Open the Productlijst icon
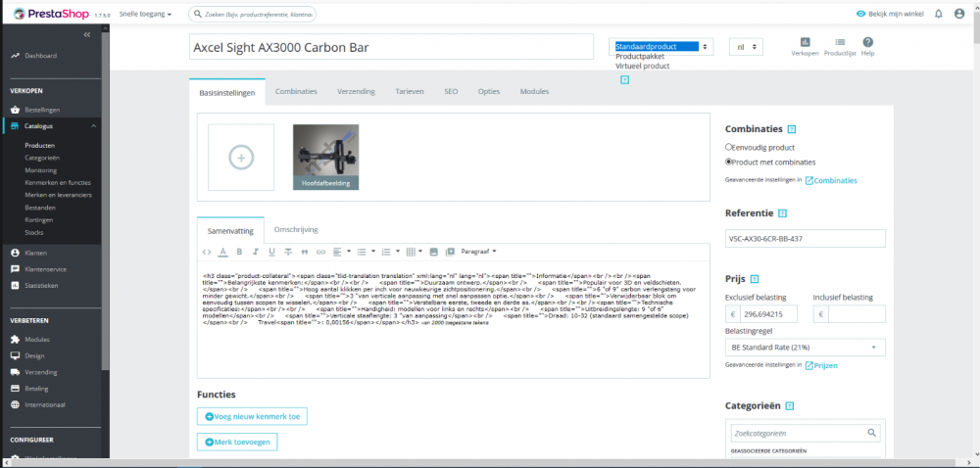Viewport: 980px width, 468px height. click(840, 47)
